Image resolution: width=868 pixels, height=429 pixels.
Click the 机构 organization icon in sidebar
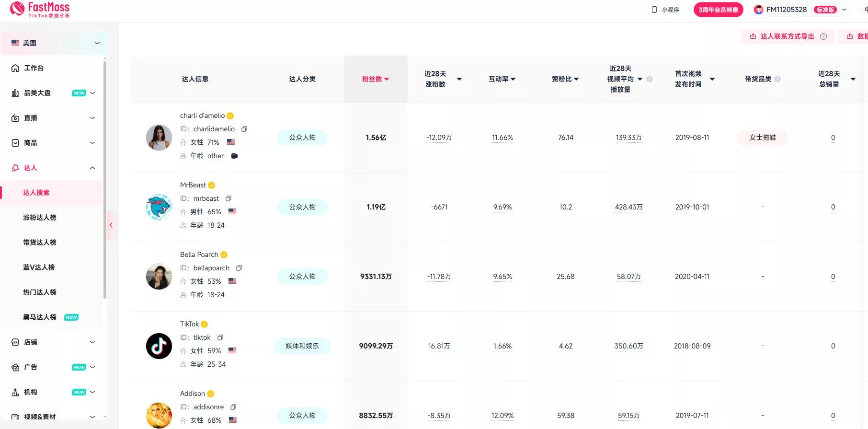click(x=15, y=392)
